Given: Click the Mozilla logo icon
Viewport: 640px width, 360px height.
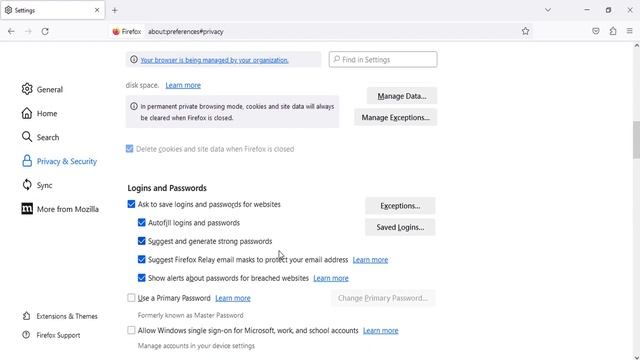Looking at the screenshot, I should click(x=27, y=209).
